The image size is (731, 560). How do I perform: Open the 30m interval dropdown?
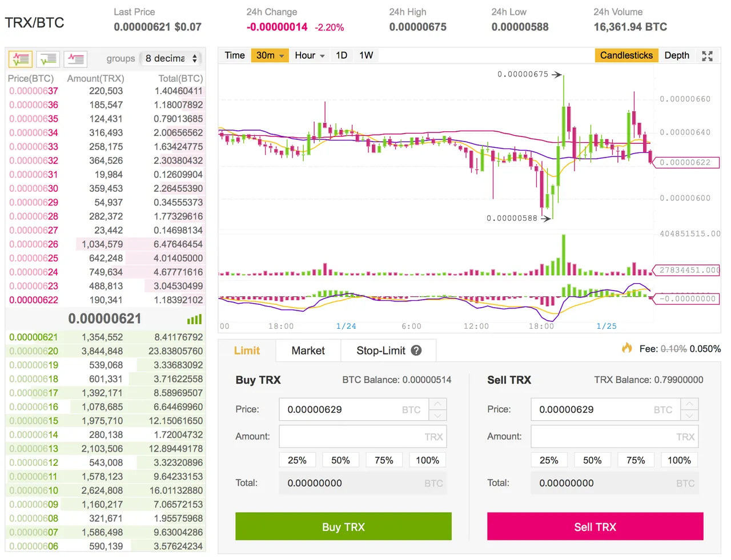[x=270, y=55]
